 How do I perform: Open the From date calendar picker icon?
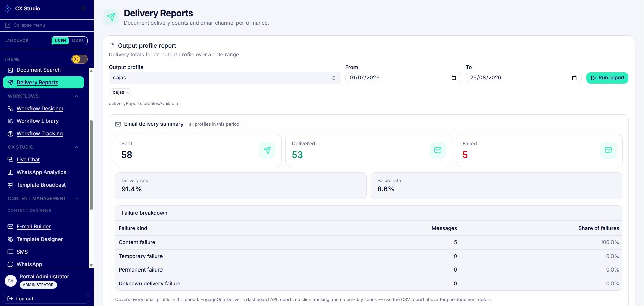[454, 78]
